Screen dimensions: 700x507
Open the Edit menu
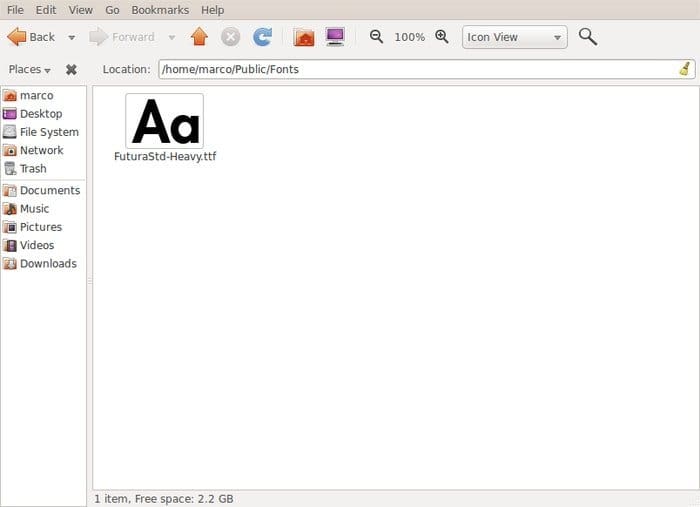[x=46, y=10]
